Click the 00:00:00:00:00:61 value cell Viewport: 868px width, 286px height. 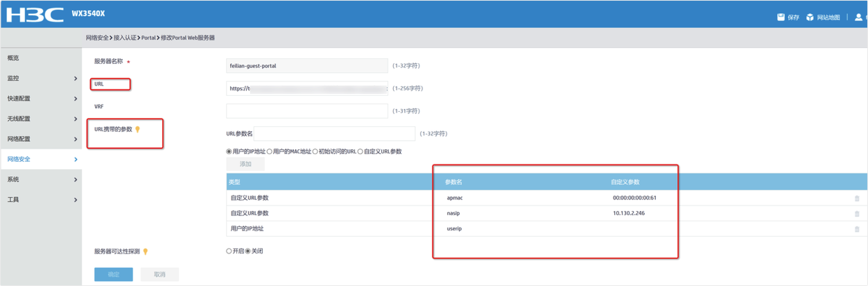pyautogui.click(x=634, y=198)
